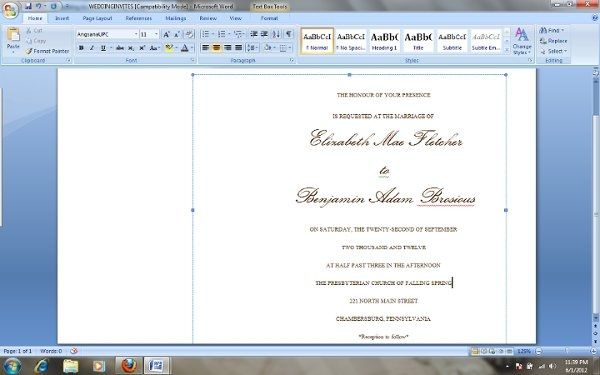Viewport: 600px width, 375px height.
Task: Click the Select button in Editing
Action: tap(553, 51)
